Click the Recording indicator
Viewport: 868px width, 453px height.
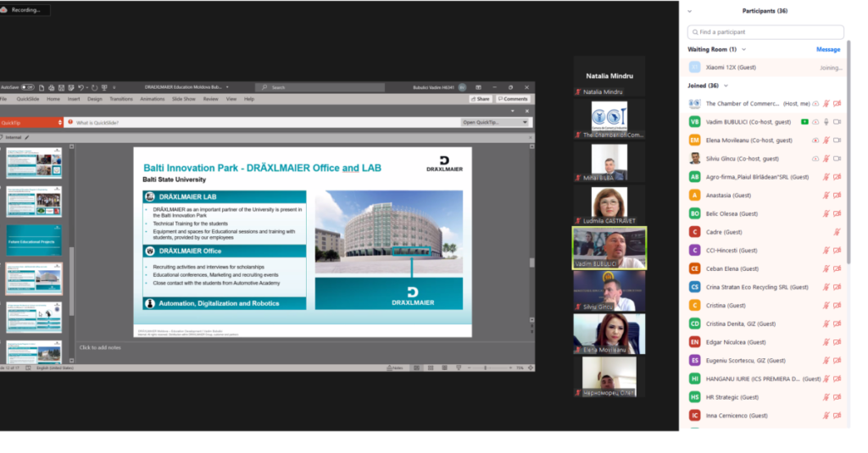tap(25, 10)
